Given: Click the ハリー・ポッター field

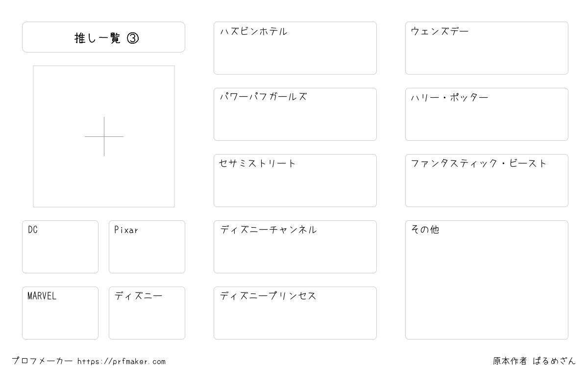Looking at the screenshot, I should (x=487, y=114).
